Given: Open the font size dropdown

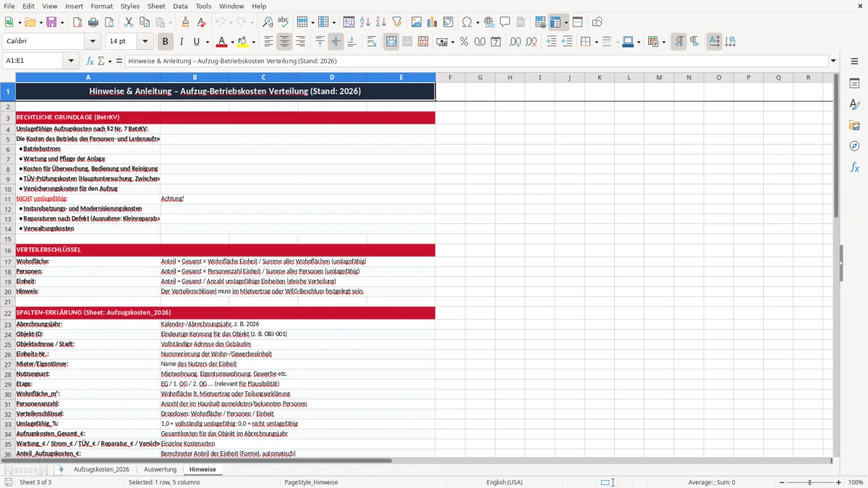Looking at the screenshot, I should tap(145, 42).
